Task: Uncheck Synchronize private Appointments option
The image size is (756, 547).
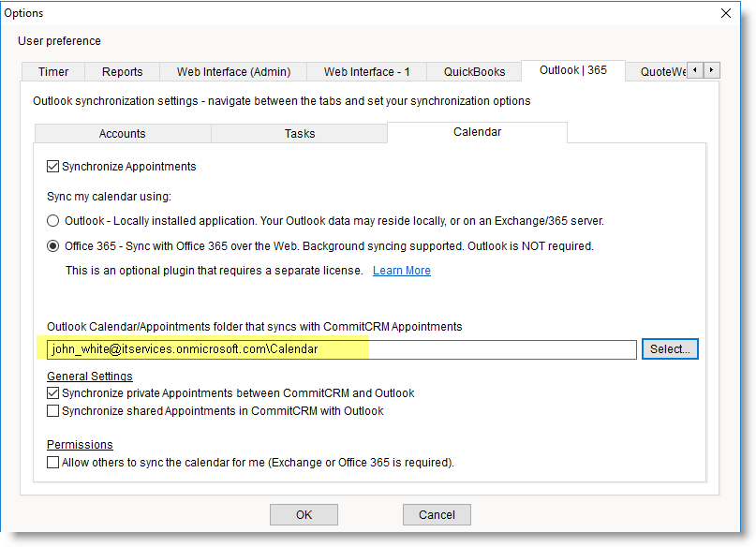Action: pos(53,393)
